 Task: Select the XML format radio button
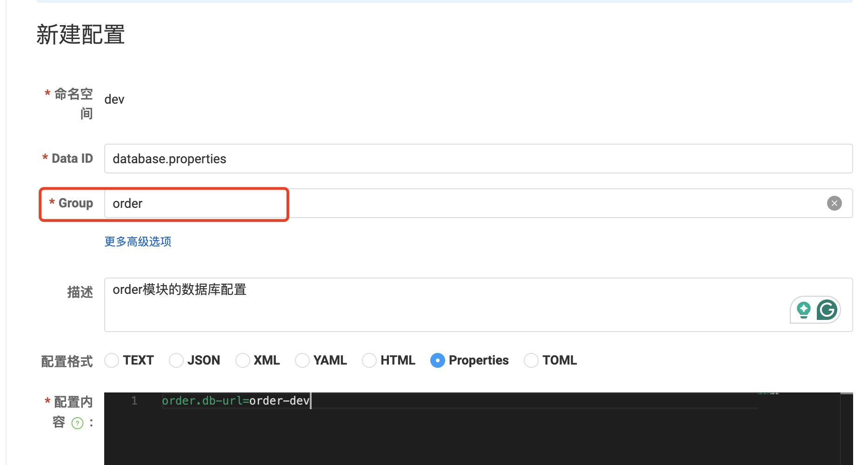(243, 360)
